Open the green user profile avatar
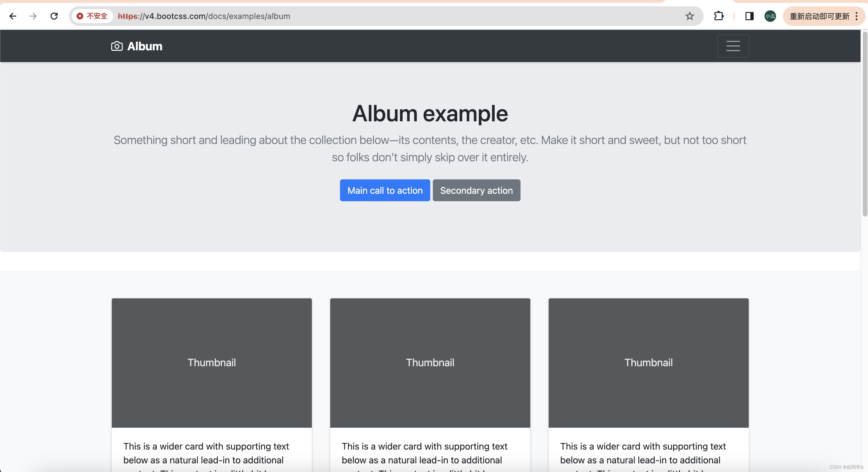This screenshot has width=868, height=472. pos(770,16)
